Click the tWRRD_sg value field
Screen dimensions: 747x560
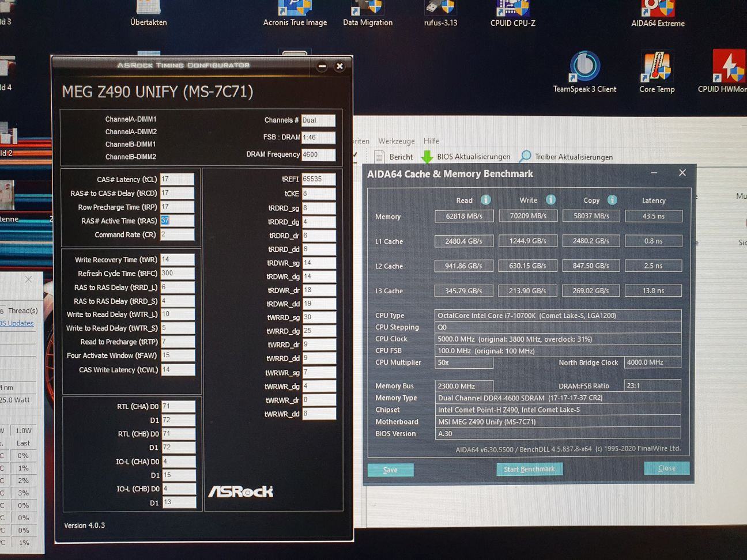319,317
